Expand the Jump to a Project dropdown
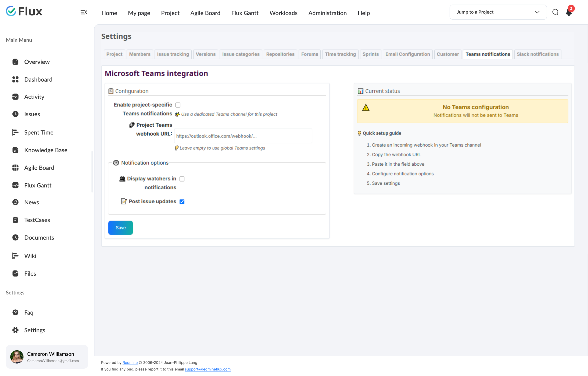The width and height of the screenshot is (588, 376). [x=498, y=12]
